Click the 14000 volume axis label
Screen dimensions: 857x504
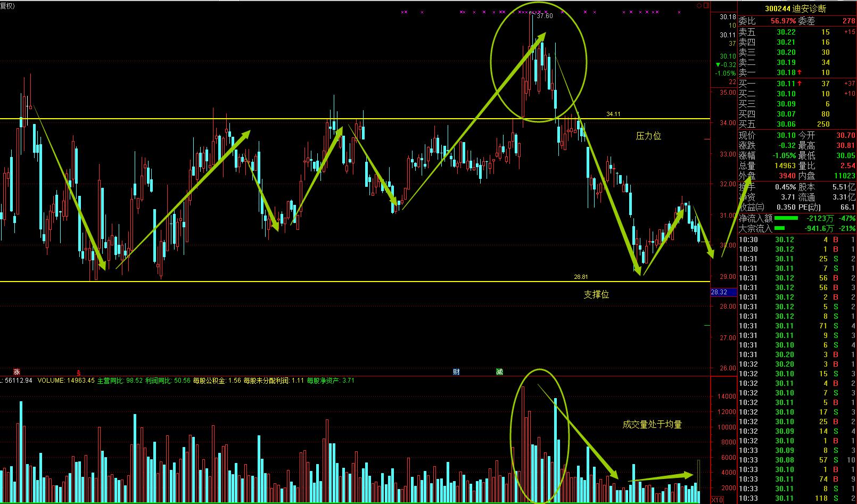727,396
